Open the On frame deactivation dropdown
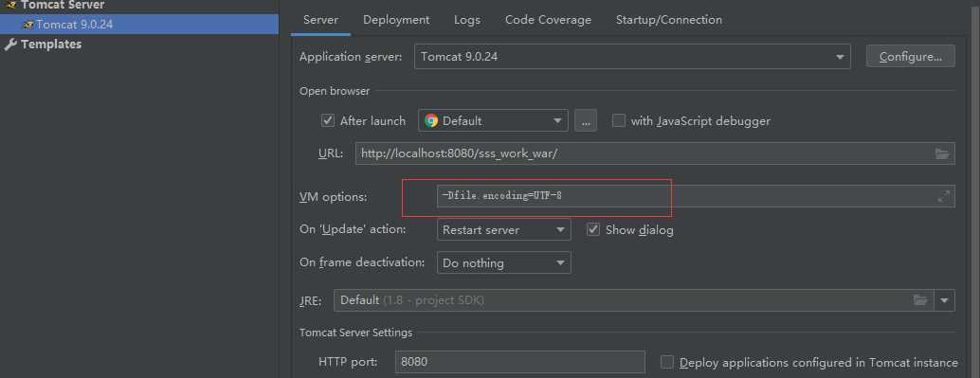Viewport: 980px width, 378px height. click(x=504, y=263)
